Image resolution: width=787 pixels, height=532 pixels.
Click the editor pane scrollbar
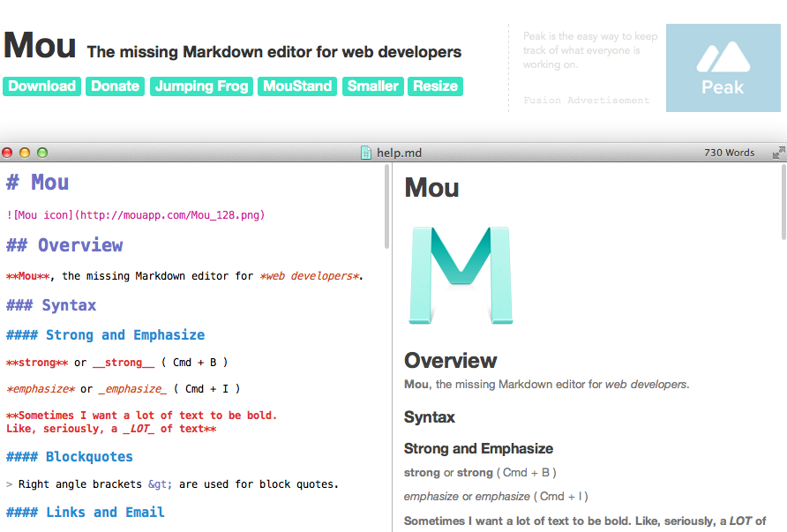coord(386,206)
